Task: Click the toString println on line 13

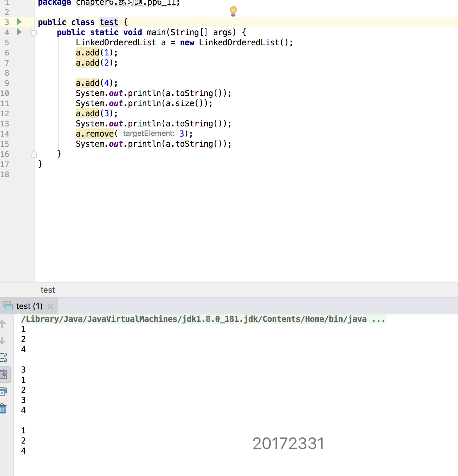Action: pyautogui.click(x=154, y=124)
